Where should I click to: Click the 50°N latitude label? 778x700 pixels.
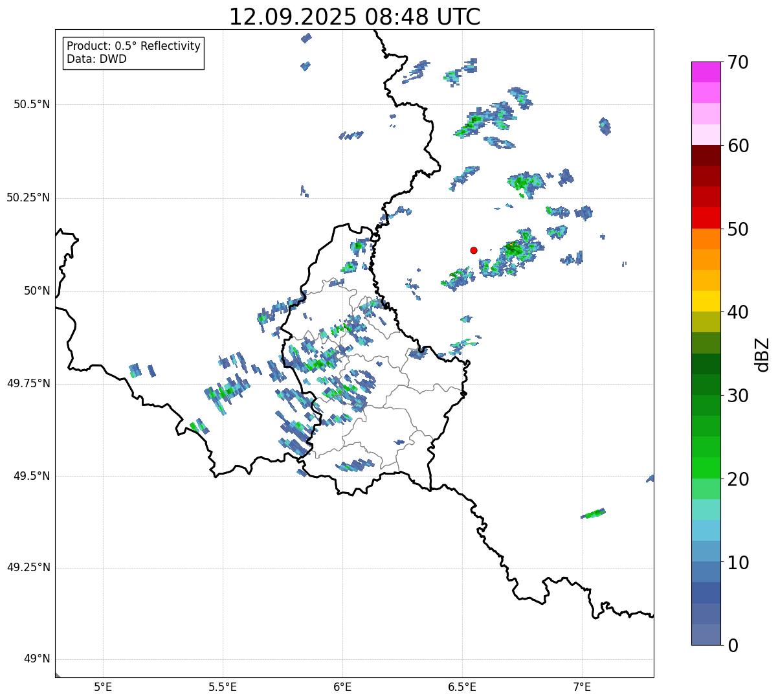point(37,291)
